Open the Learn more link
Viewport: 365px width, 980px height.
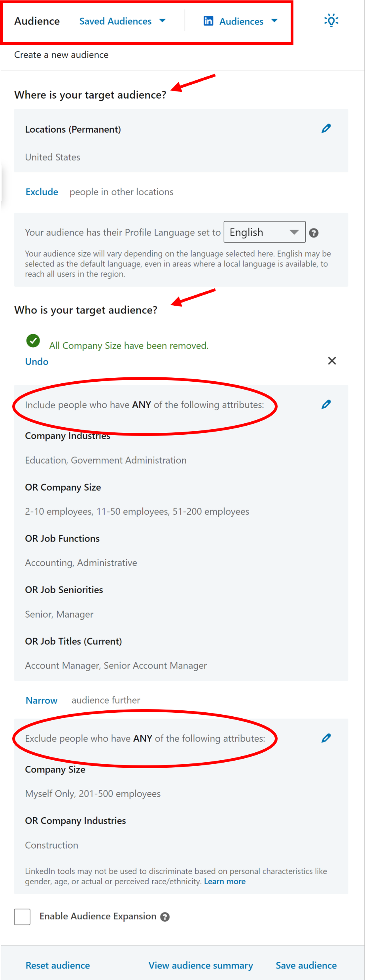tap(225, 881)
